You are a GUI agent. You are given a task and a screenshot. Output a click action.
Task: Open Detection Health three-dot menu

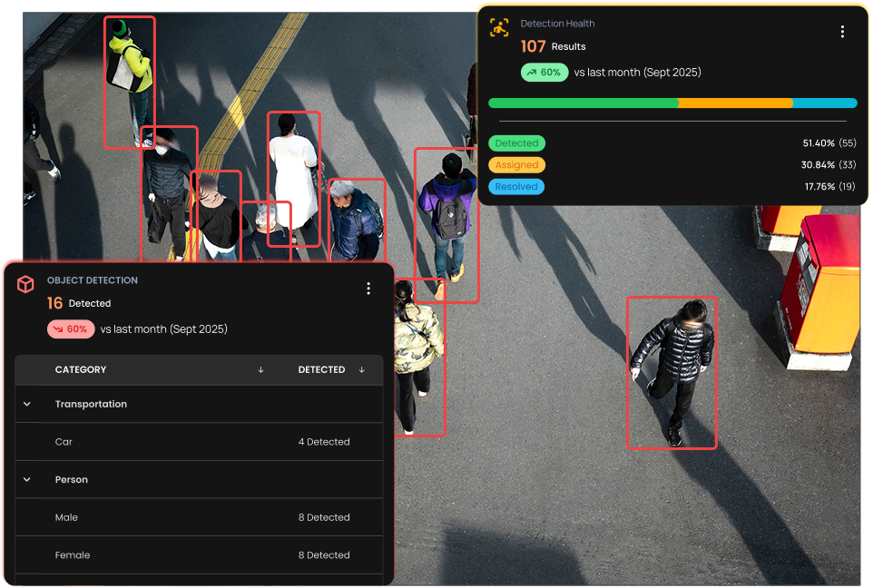(842, 32)
